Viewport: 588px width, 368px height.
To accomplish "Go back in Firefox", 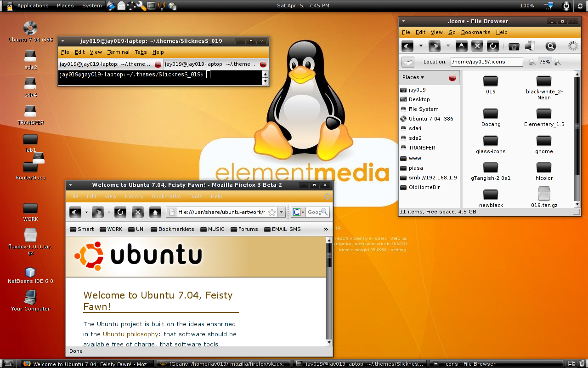I will 75,212.
